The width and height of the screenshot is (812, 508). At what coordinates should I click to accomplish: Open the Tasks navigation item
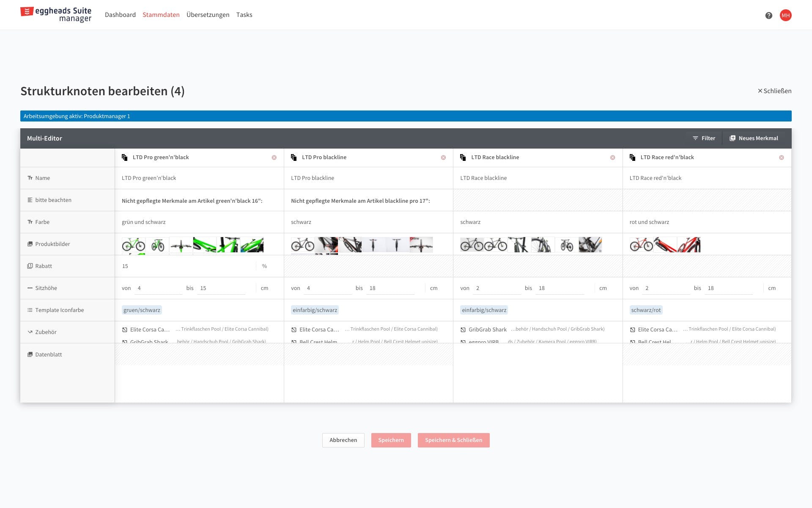[244, 15]
